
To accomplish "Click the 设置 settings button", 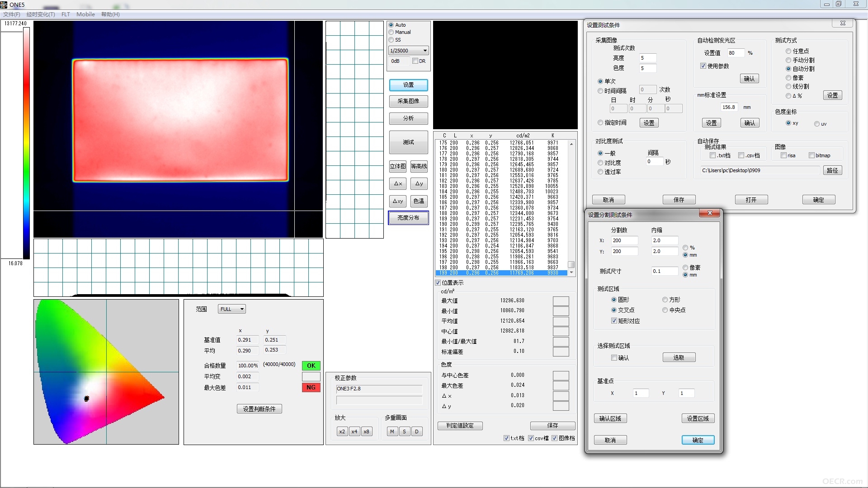I will tap(409, 85).
